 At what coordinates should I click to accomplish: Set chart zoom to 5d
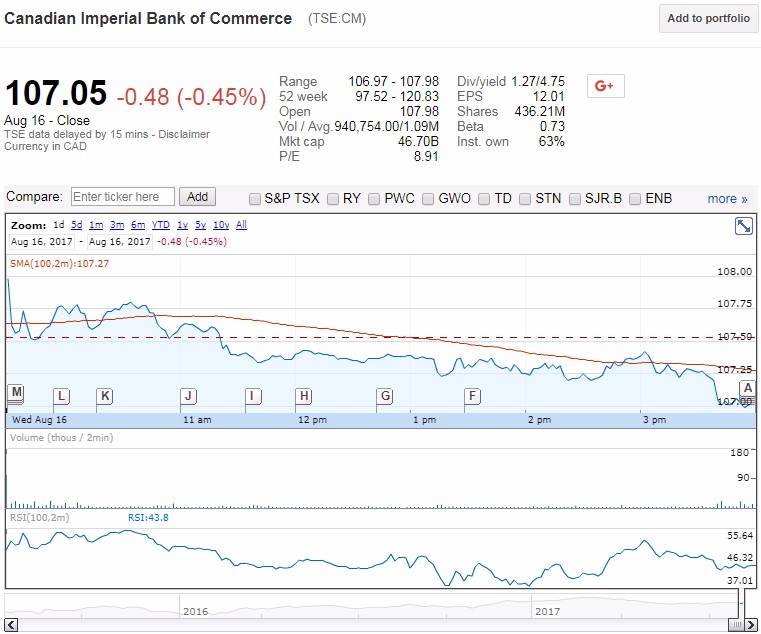pyautogui.click(x=77, y=225)
